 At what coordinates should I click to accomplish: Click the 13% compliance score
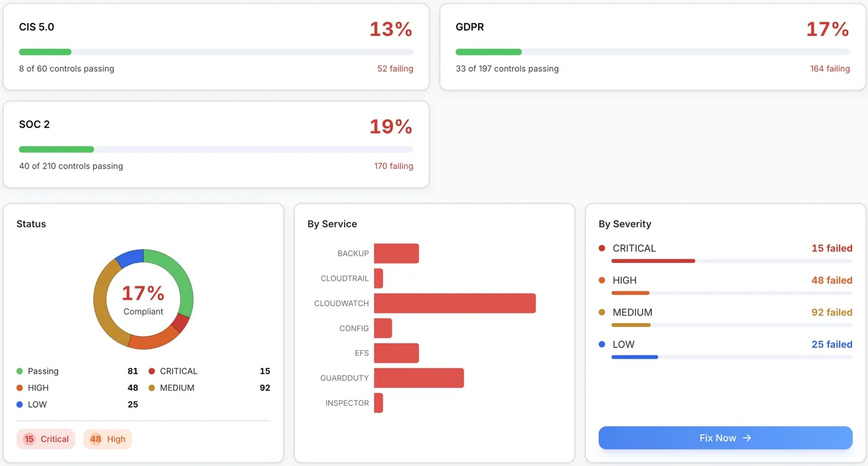pyautogui.click(x=391, y=29)
